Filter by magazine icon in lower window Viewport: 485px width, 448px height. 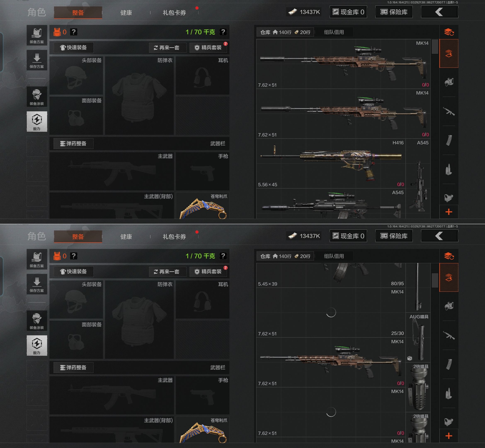(449, 364)
